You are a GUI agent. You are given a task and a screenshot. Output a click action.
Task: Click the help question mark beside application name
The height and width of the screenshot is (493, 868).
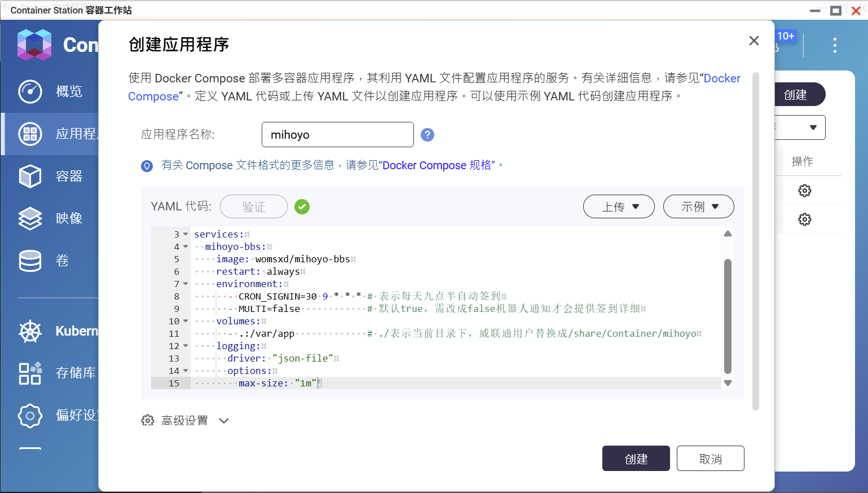(x=428, y=135)
